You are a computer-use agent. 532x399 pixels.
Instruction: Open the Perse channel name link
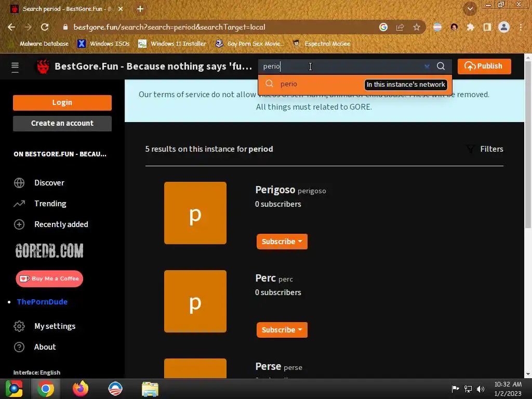pos(268,366)
